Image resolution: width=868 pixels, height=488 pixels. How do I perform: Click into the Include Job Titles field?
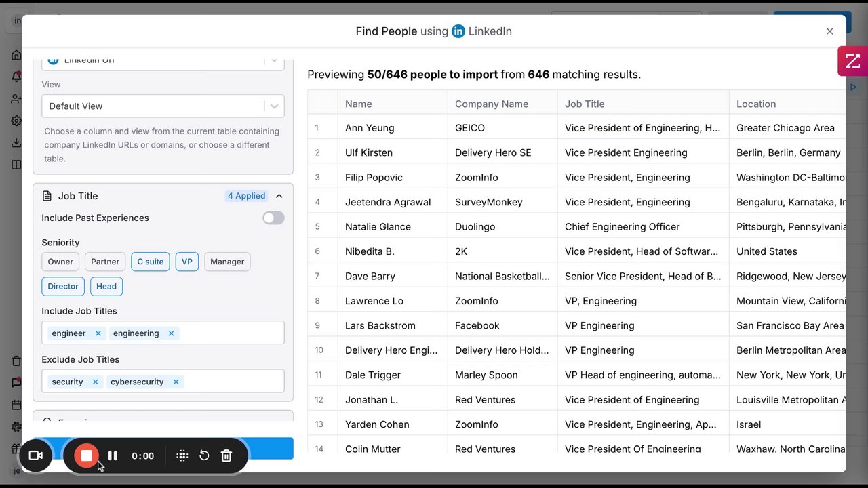[x=231, y=333]
